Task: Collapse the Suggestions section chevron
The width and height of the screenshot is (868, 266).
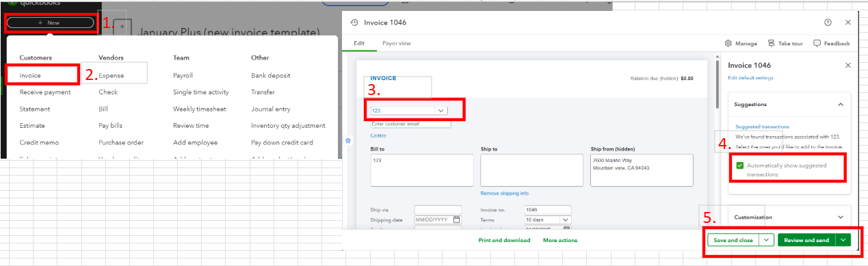Action: pos(841,105)
